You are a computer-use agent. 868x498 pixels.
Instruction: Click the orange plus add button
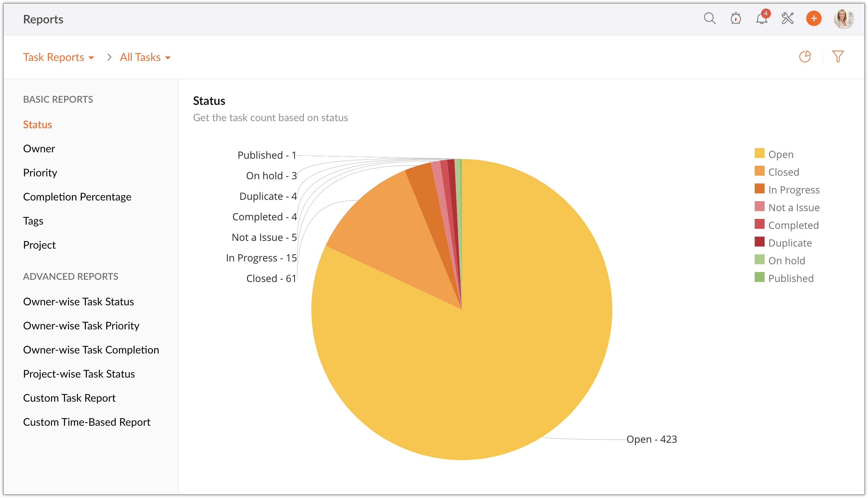pos(814,18)
